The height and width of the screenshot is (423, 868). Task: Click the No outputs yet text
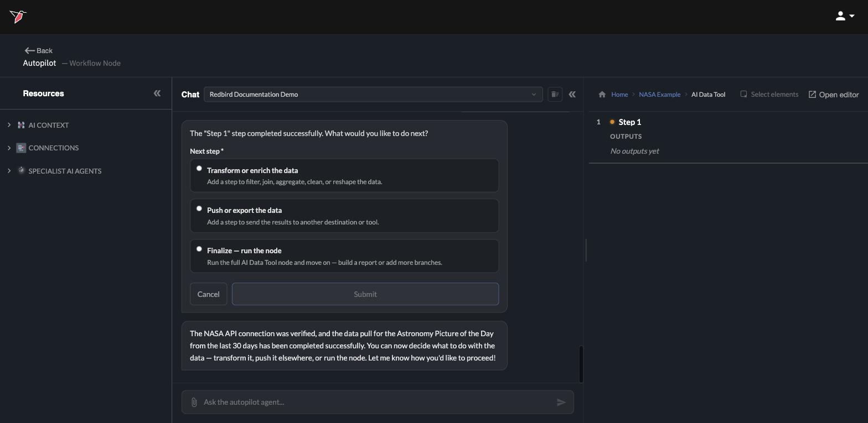634,150
